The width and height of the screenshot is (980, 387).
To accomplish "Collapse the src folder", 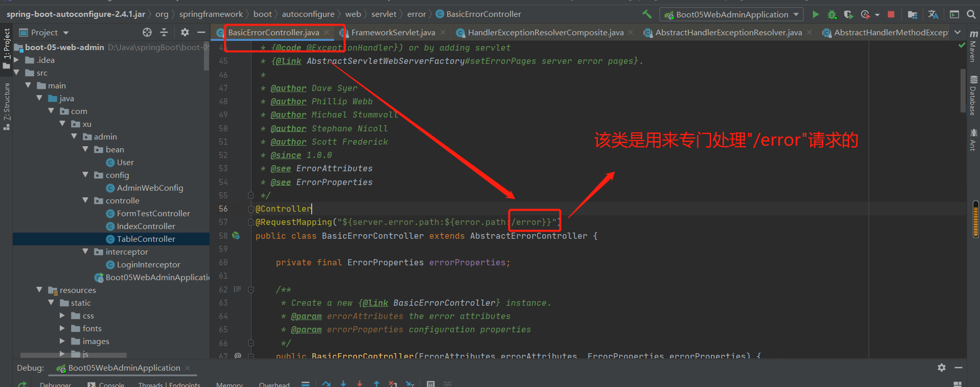I will coord(16,73).
